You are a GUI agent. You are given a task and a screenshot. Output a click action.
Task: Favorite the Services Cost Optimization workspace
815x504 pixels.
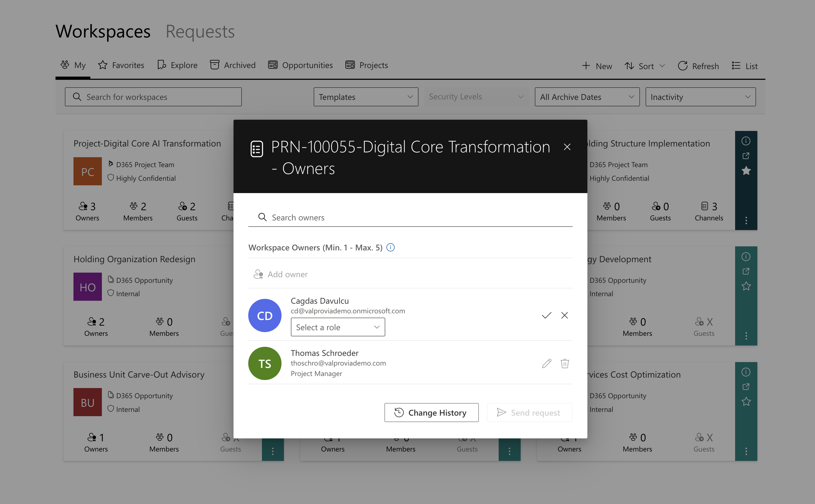(746, 402)
